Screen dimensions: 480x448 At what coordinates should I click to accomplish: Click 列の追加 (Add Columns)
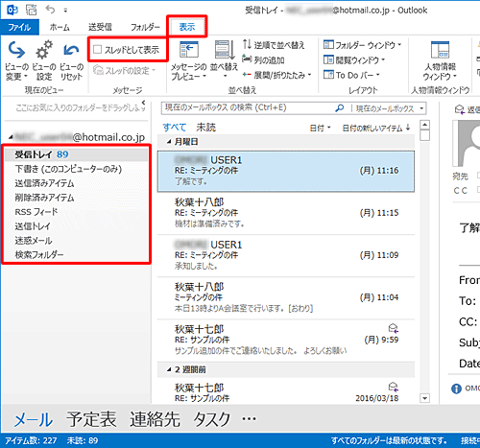point(263,59)
